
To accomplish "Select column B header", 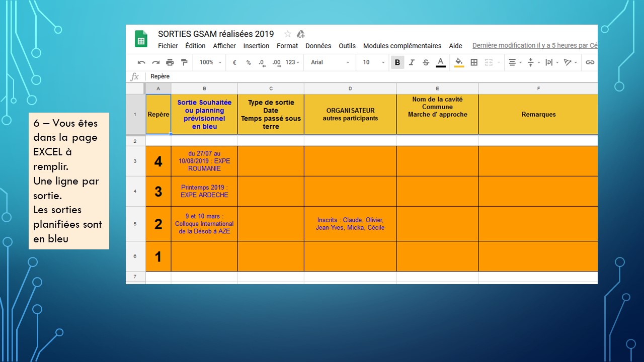I will point(204,88).
